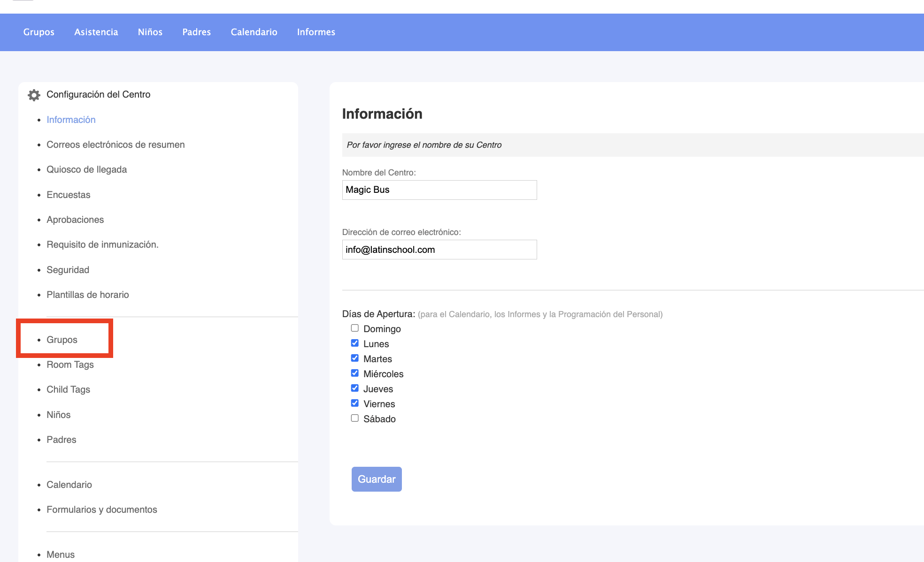Screen dimensions: 924x562
Task: Go to Niños in the top navigation bar
Action: pos(150,32)
